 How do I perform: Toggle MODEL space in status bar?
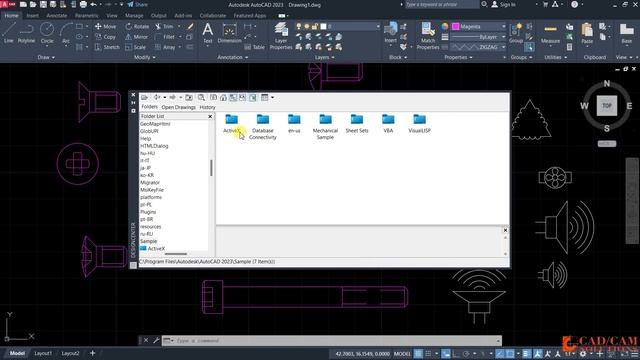[402, 353]
